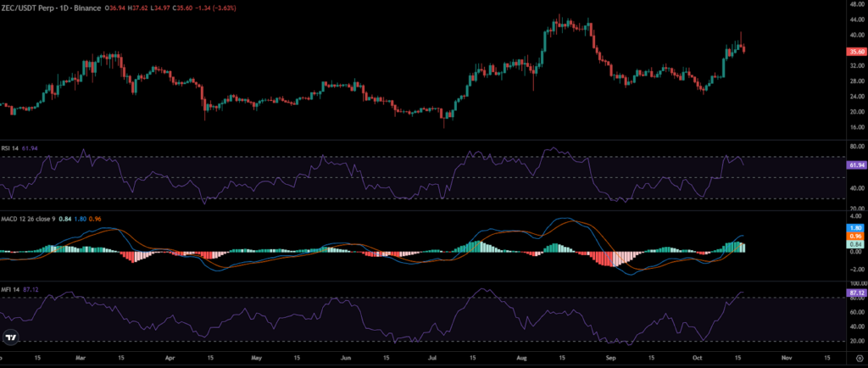This screenshot has height=368, width=868.
Task: Click the Sep label on time axis
Action: [x=612, y=358]
